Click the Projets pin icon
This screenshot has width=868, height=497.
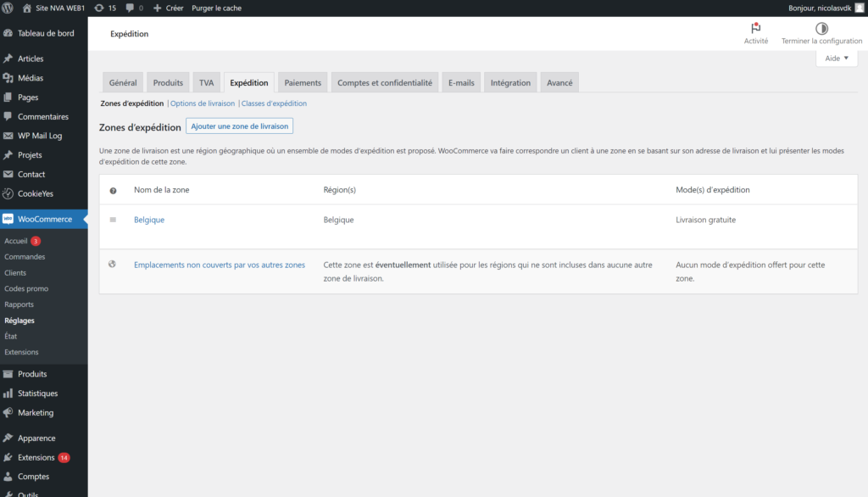click(8, 155)
